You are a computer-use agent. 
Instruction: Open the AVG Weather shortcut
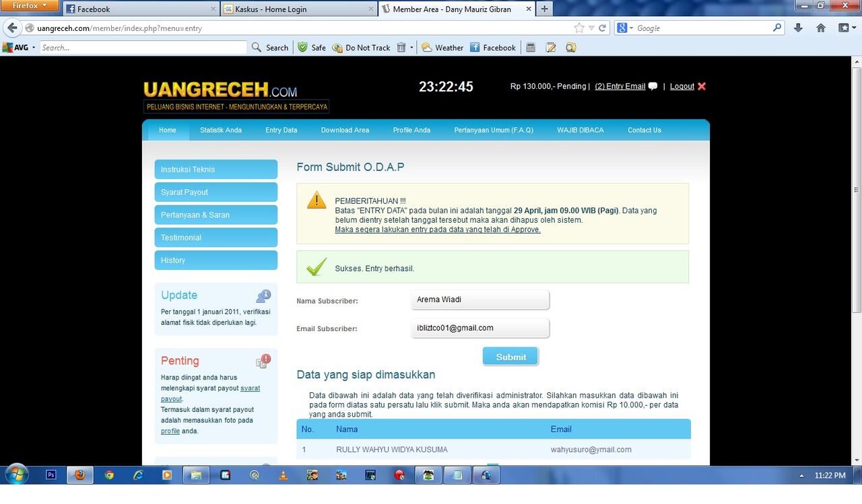pyautogui.click(x=442, y=47)
